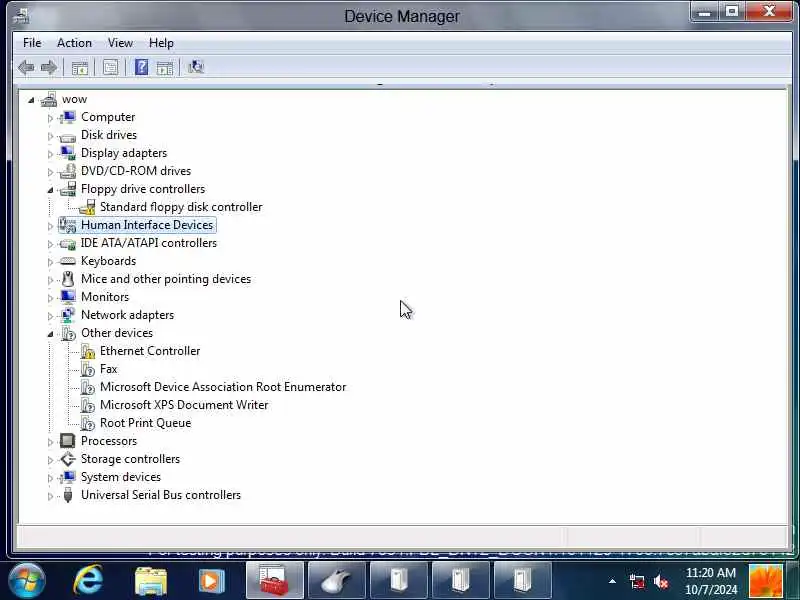The width and height of the screenshot is (800, 600).
Task: Click the Keyboards category icon
Action: click(67, 261)
